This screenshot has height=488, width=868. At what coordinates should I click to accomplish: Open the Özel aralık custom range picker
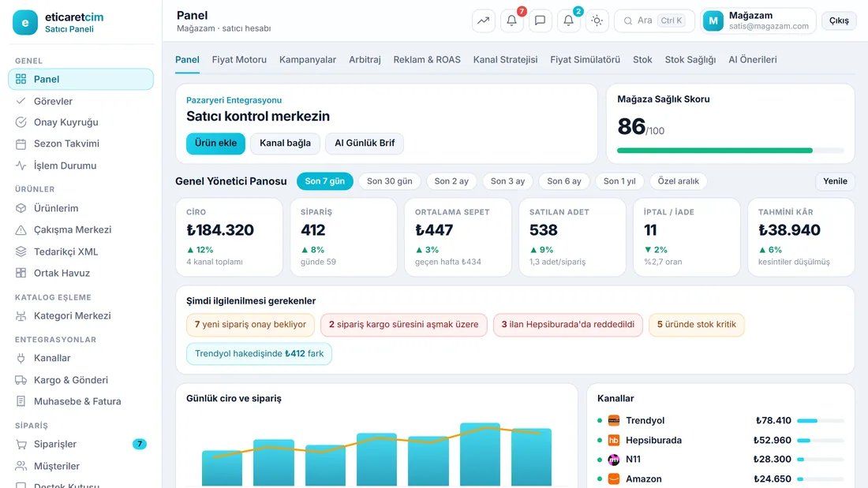(x=678, y=181)
